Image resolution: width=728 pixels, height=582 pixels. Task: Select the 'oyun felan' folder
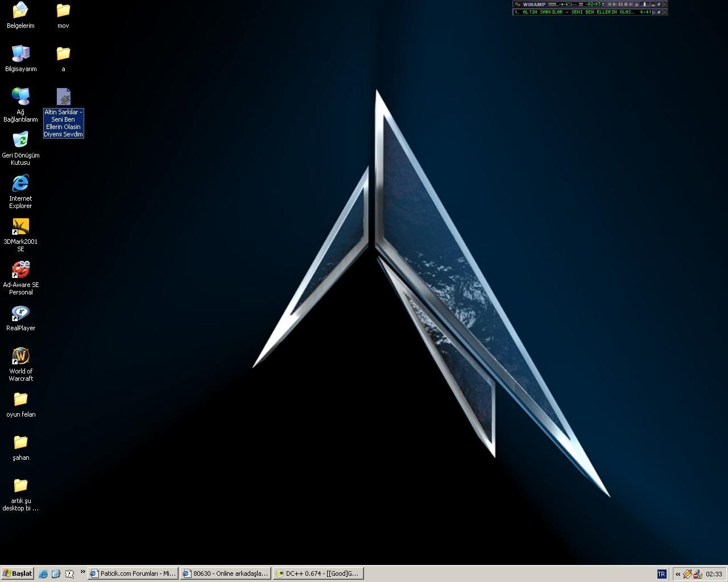[20, 405]
